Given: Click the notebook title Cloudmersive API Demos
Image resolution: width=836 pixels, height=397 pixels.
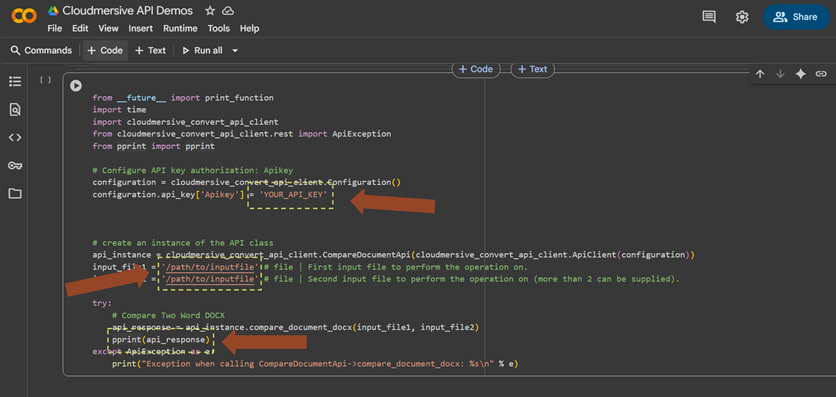Looking at the screenshot, I should click(x=128, y=11).
